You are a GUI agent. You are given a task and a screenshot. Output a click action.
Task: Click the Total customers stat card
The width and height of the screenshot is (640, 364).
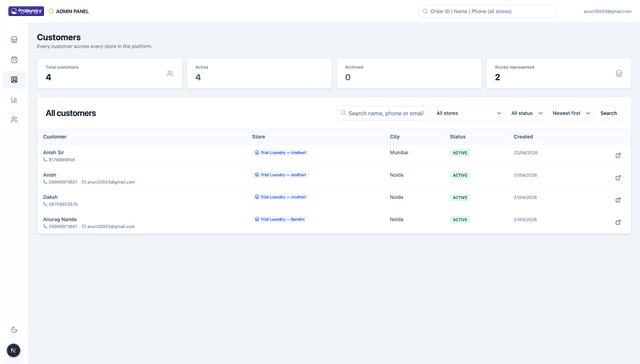point(109,73)
